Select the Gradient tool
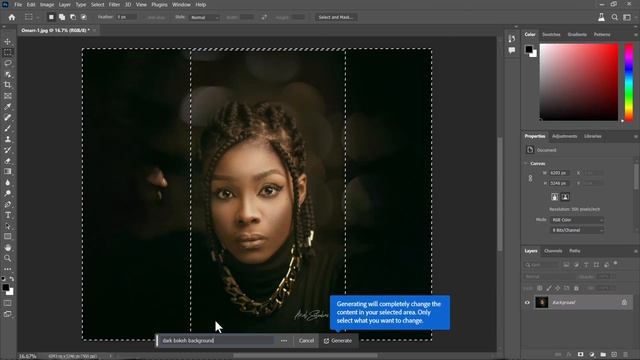640x360 pixels. pos(8,172)
